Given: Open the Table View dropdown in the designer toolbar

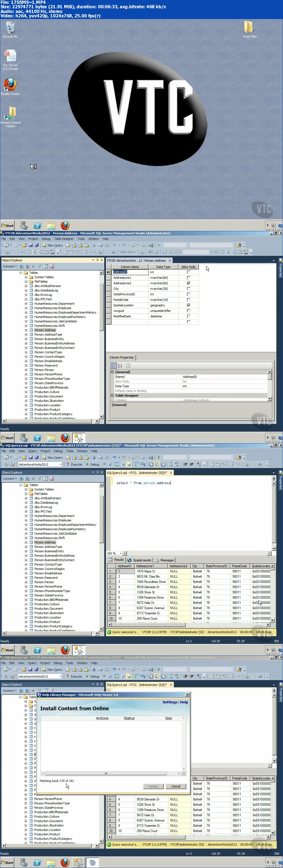Looking at the screenshot, I should (x=128, y=252).
